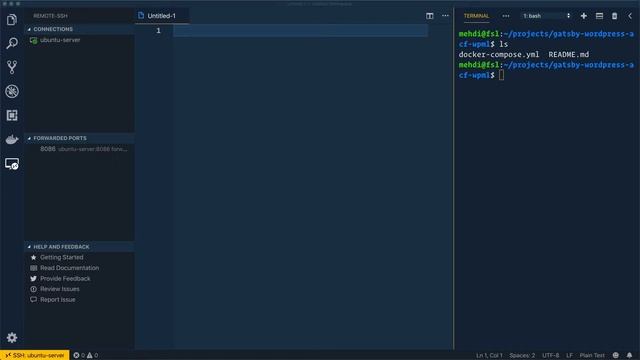Image resolution: width=640 pixels, height=360 pixels.
Task: Open the Extensions view icon
Action: (x=12, y=115)
